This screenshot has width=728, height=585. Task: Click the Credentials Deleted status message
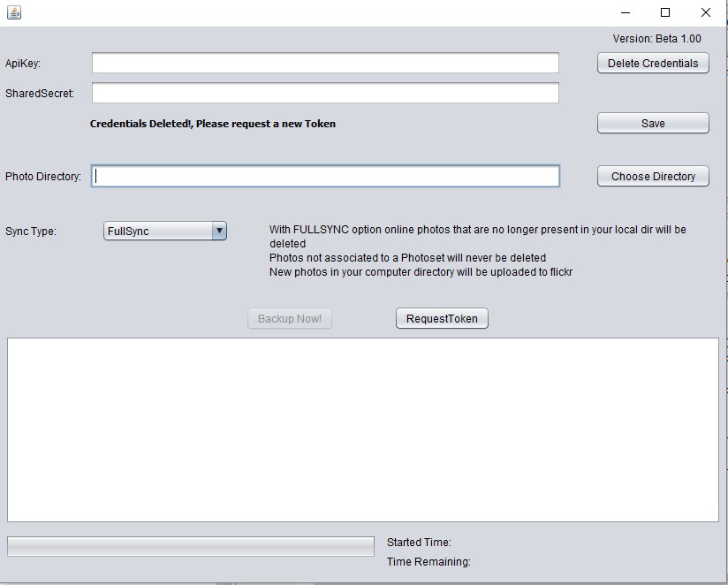pyautogui.click(x=213, y=124)
